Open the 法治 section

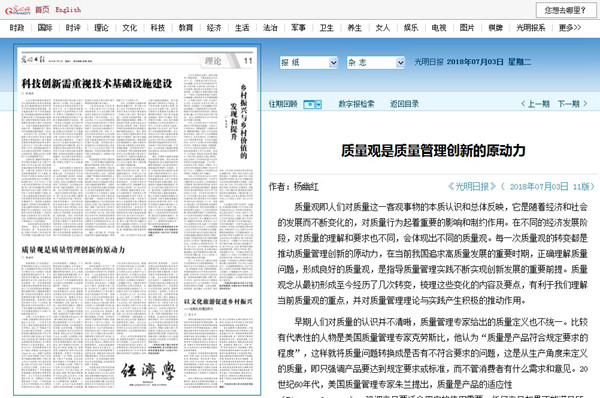point(270,28)
